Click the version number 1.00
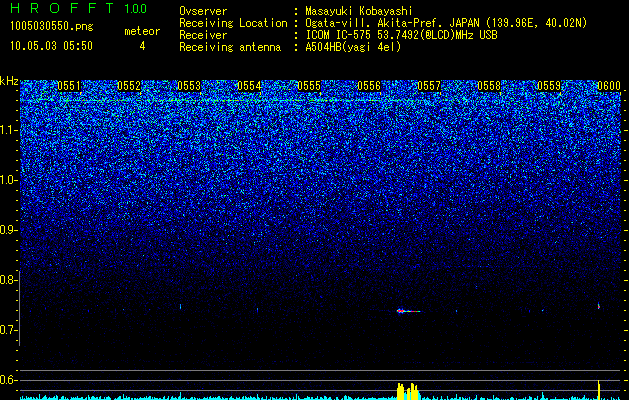This screenshot has width=629, height=400. (136, 8)
